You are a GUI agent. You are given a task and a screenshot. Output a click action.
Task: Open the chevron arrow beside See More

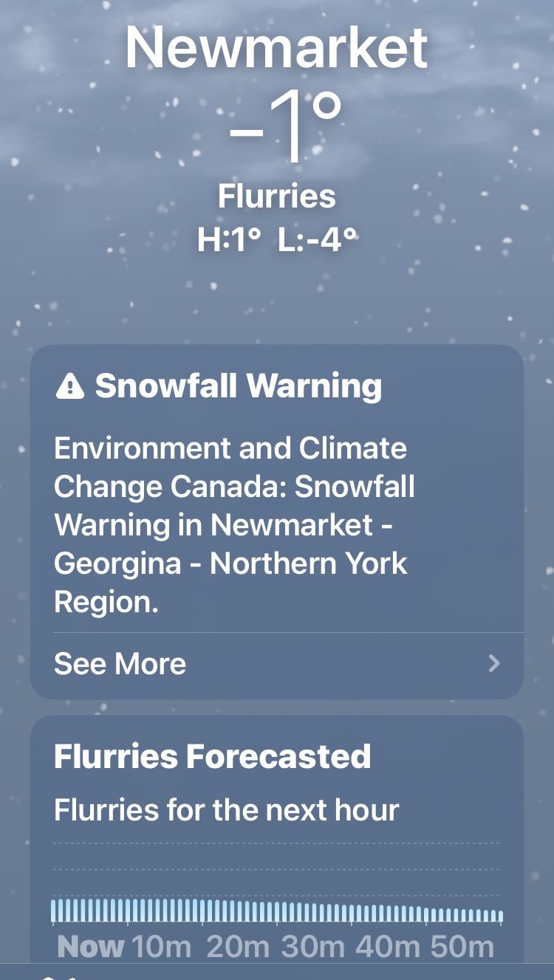(495, 664)
